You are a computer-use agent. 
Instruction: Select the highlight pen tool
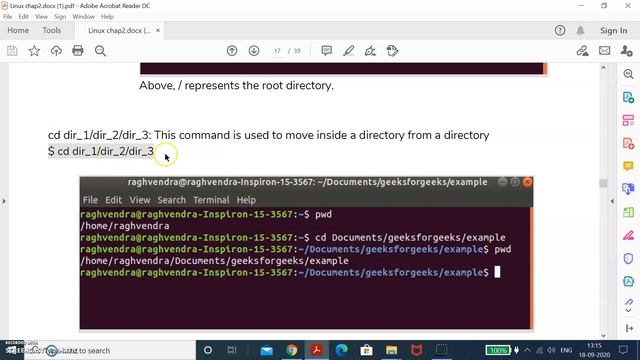tap(349, 51)
